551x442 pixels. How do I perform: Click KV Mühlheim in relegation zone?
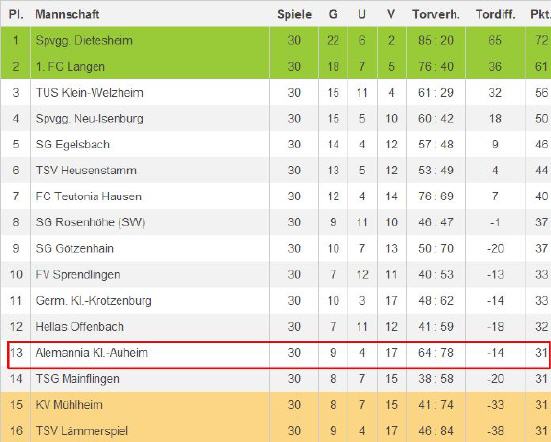pos(69,405)
